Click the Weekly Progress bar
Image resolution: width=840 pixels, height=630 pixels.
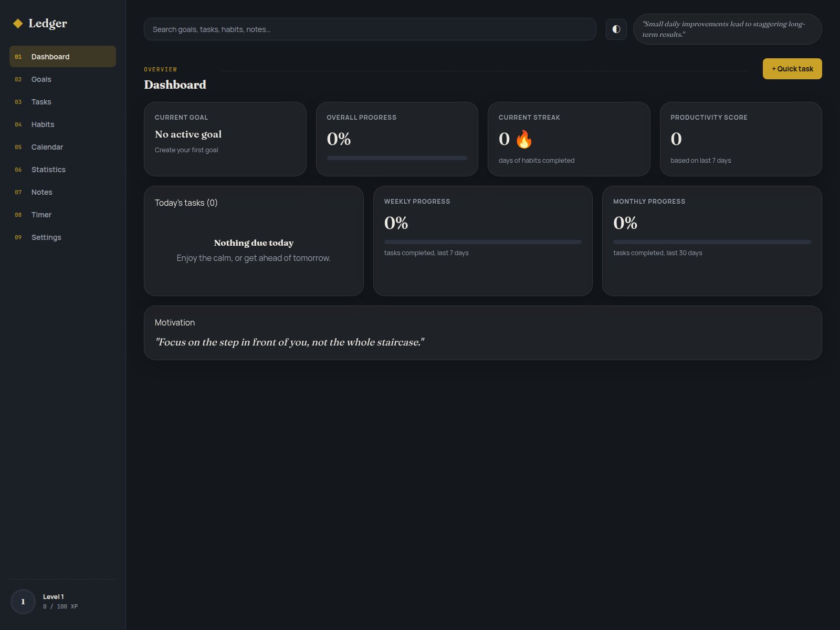(482, 242)
